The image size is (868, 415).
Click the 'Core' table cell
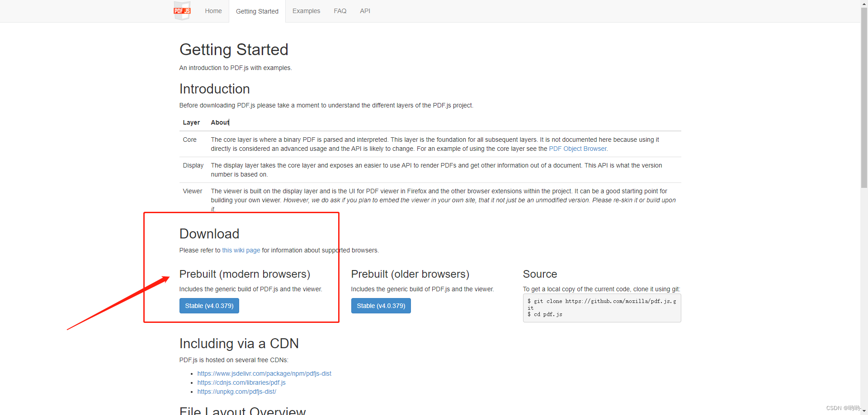click(190, 140)
